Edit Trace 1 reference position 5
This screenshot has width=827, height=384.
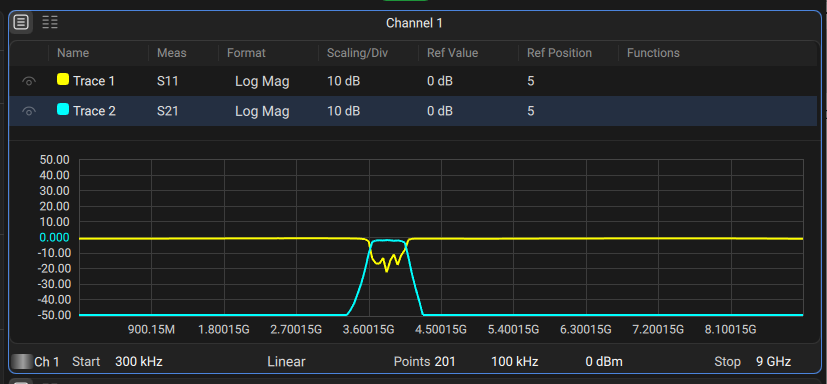[x=531, y=81]
